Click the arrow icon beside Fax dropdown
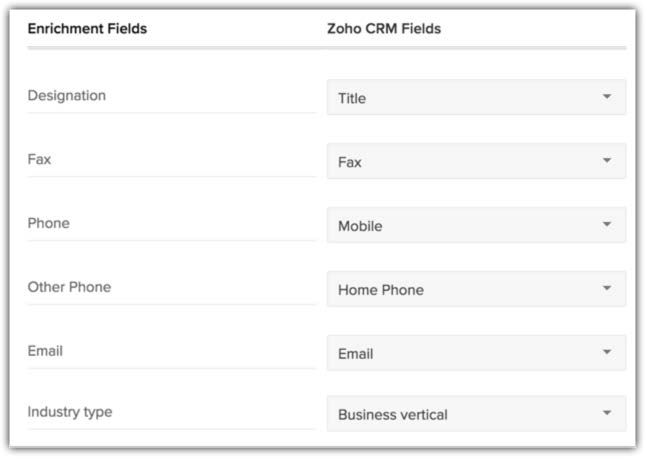Image resolution: width=645 pixels, height=457 pixels. pos(607,161)
